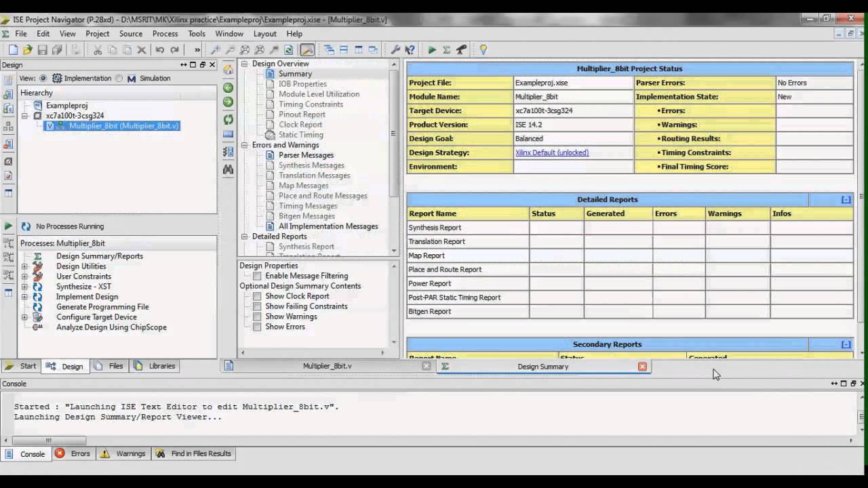
Task: Open the Tools menu
Action: coord(197,33)
